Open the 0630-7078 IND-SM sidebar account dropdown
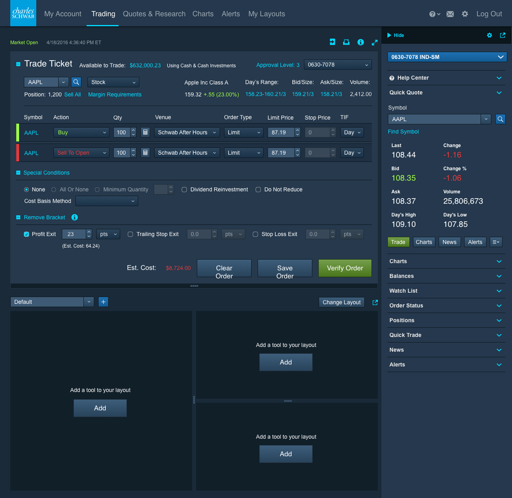 pos(447,57)
